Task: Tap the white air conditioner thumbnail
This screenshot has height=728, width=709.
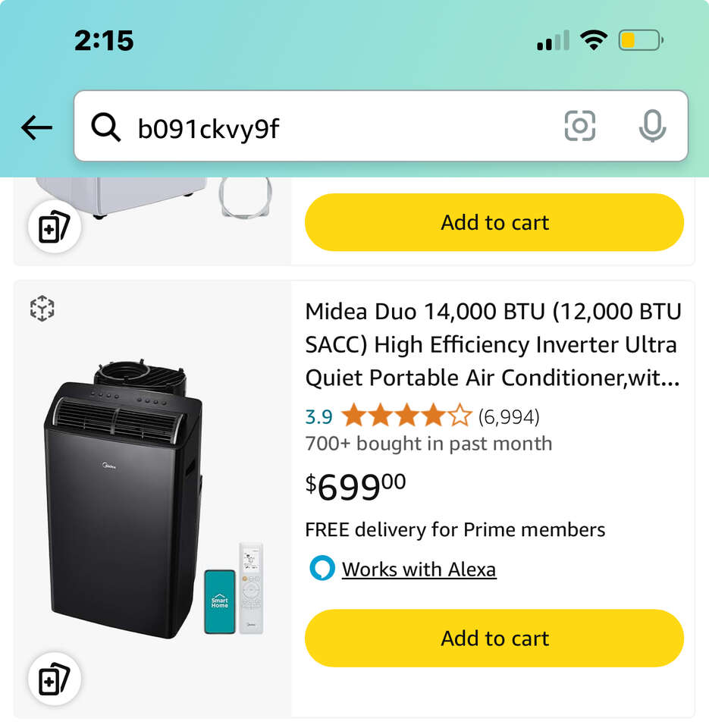Action: [x=121, y=196]
